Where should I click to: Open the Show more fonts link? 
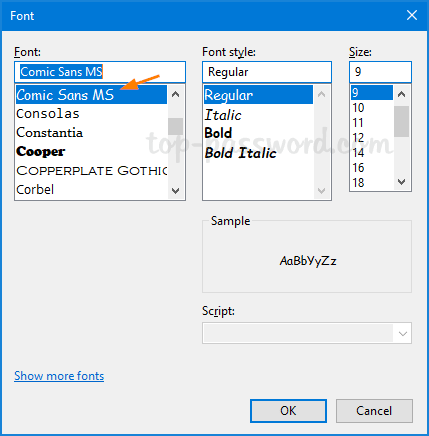(59, 376)
